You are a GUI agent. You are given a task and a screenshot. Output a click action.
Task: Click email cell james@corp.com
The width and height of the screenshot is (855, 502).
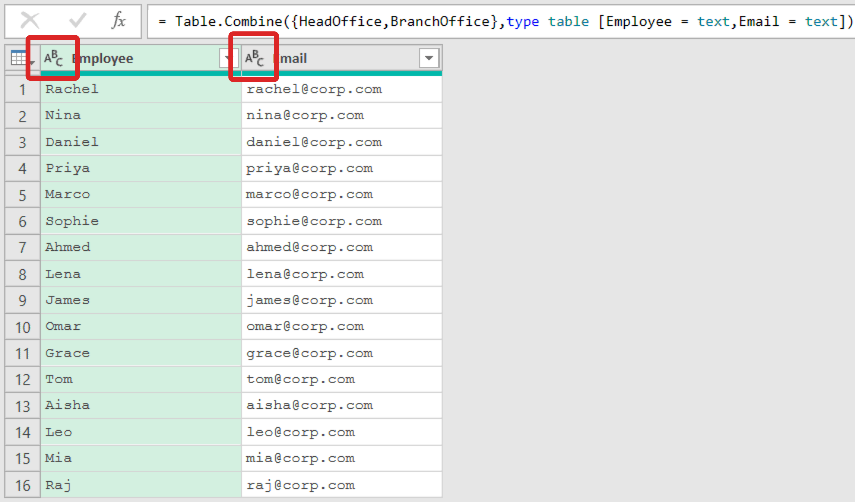pyautogui.click(x=341, y=300)
